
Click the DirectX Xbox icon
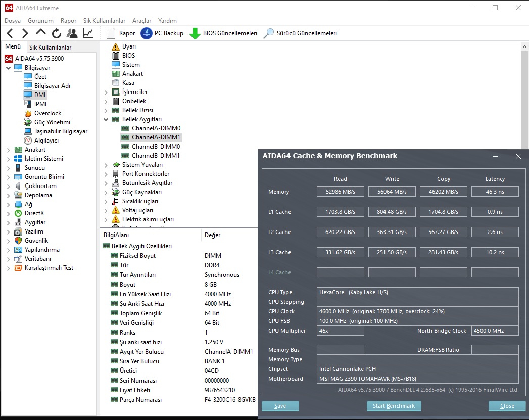pos(18,214)
